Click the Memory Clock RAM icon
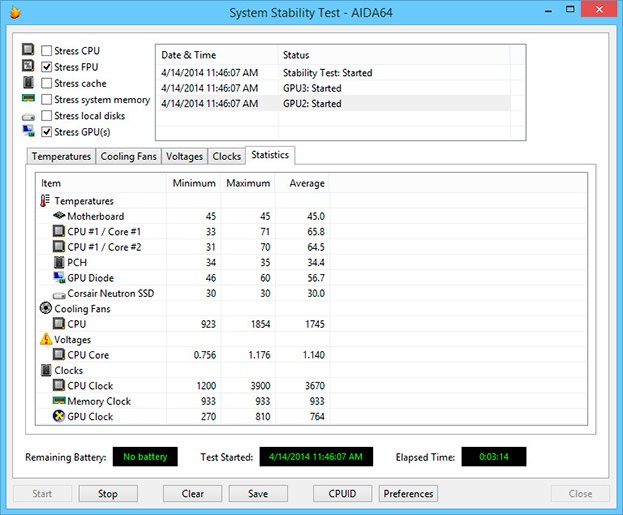623x515 pixels. (59, 400)
